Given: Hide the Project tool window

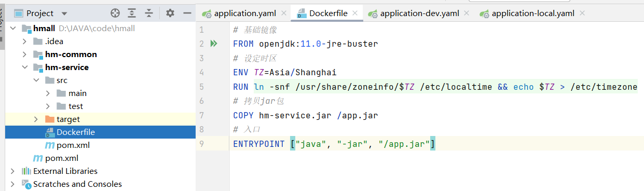Looking at the screenshot, I should click(x=187, y=13).
